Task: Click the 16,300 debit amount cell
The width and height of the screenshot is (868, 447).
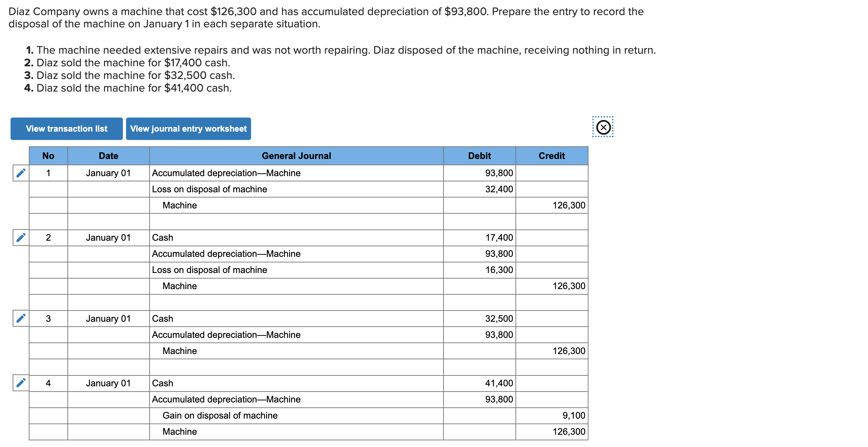Action: [x=479, y=270]
